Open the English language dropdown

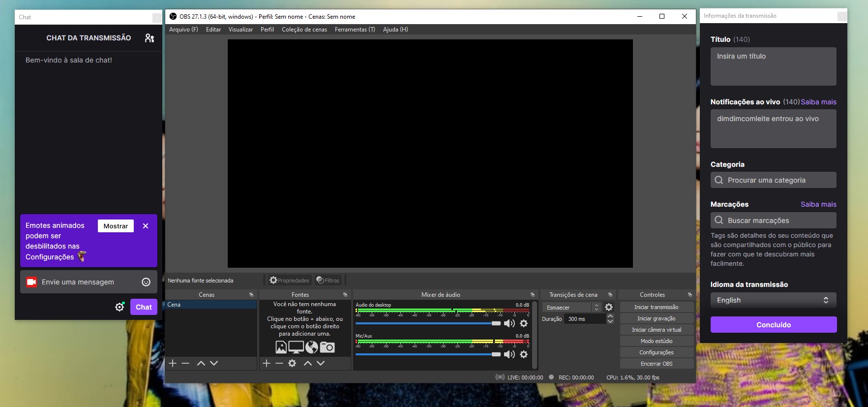tap(773, 300)
